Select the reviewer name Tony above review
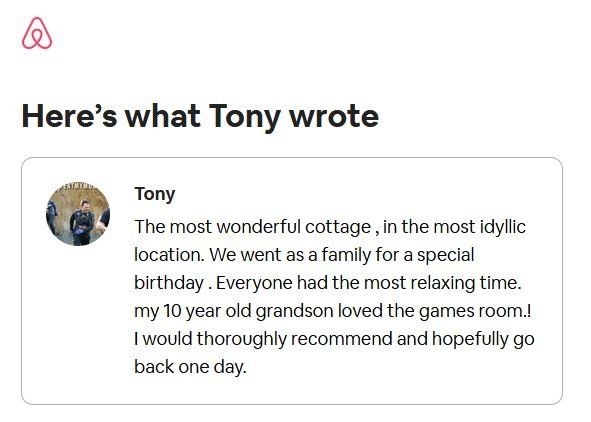Image resolution: width=591 pixels, height=422 pixels. tap(155, 194)
